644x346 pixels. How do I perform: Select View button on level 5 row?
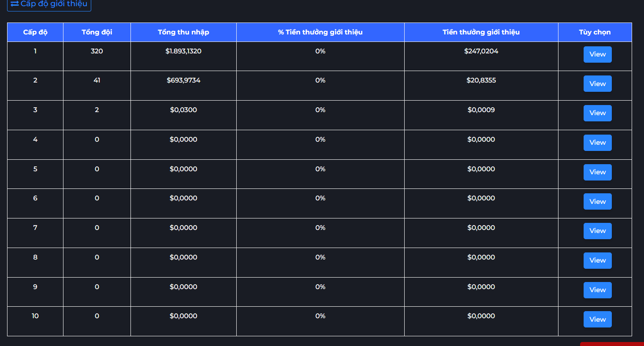coord(597,172)
